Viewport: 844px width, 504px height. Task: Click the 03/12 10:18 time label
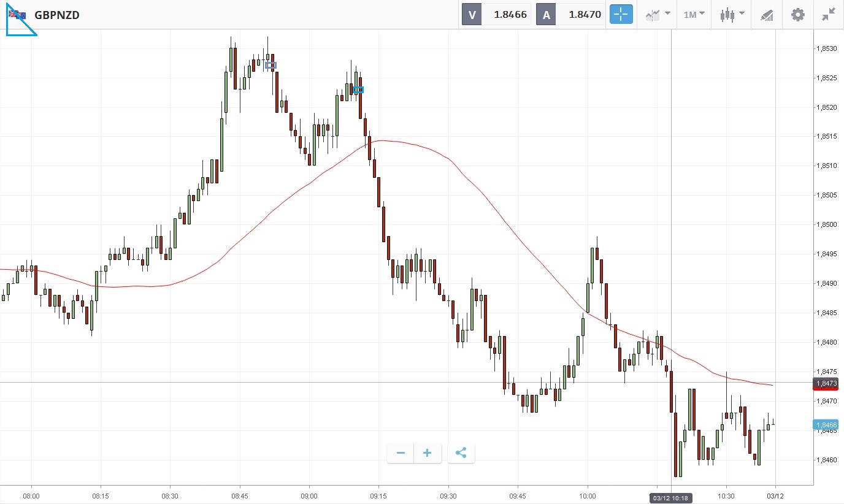tap(671, 498)
